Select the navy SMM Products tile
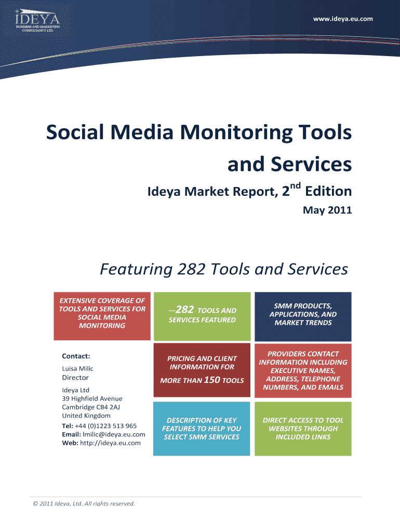 coord(302,315)
